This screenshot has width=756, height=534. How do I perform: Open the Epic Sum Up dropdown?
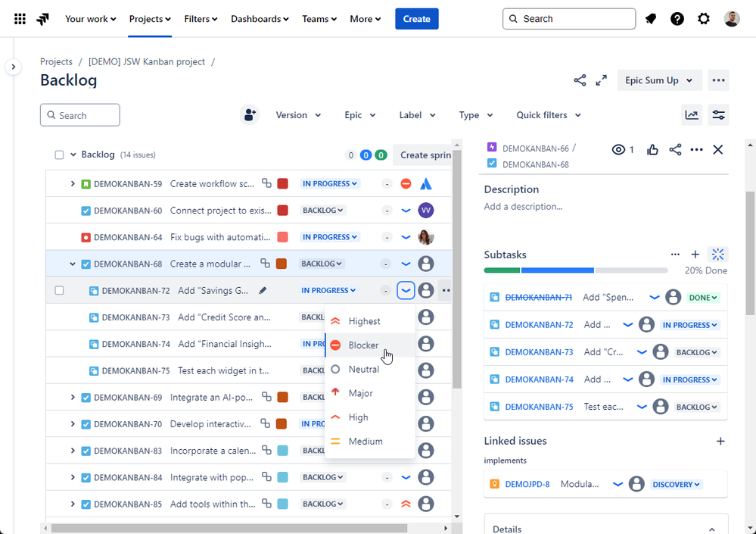click(659, 80)
